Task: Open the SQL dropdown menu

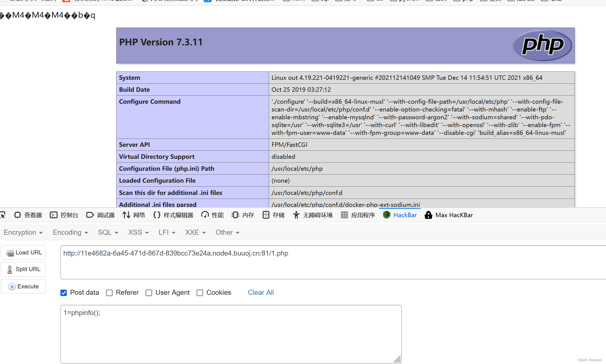Action: [x=108, y=232]
